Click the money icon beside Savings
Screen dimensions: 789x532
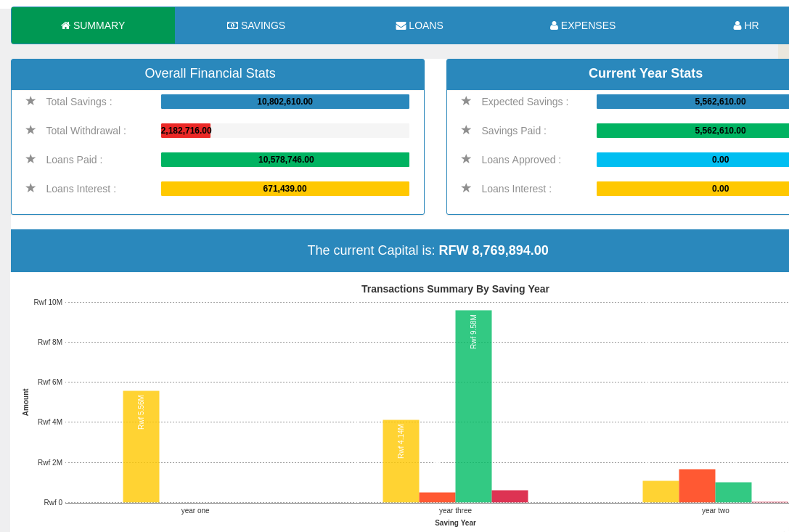232,25
